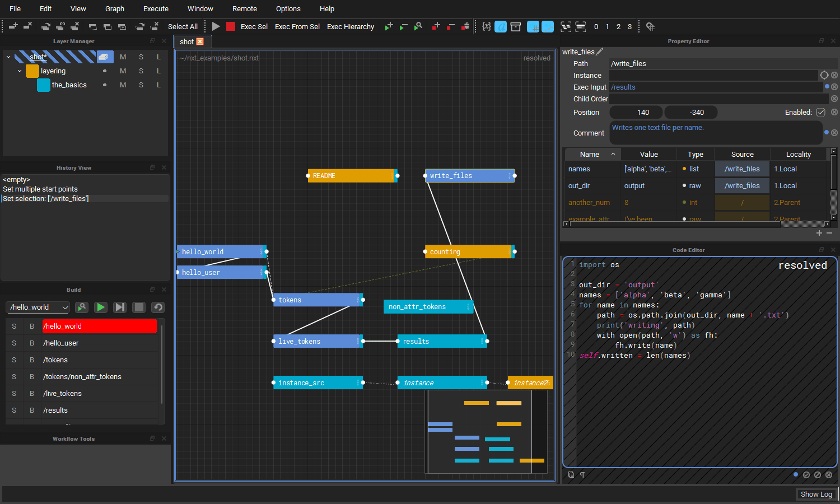
Task: Click the accept checkmark icon under Code Editor
Action: [x=806, y=475]
